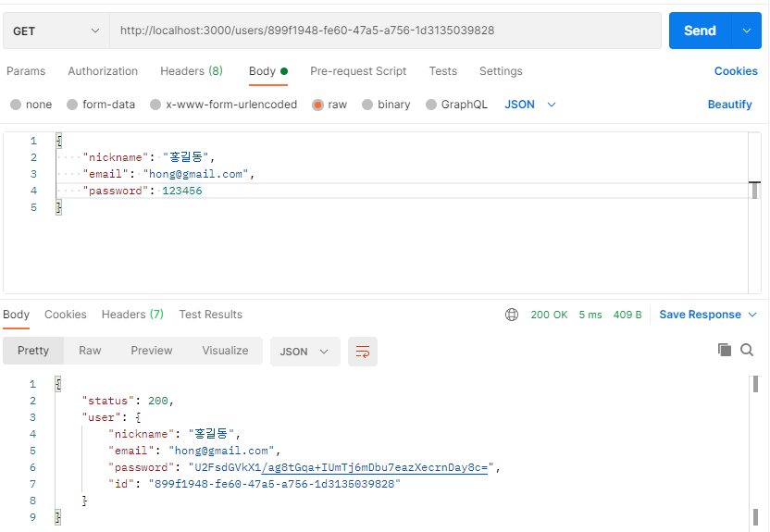Open the Tests tab
The height and width of the screenshot is (532, 770).
pos(443,71)
